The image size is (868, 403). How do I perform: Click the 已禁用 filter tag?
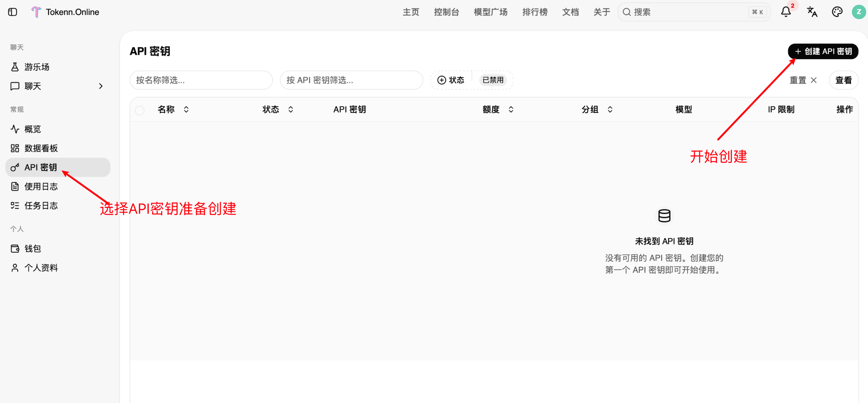(493, 80)
